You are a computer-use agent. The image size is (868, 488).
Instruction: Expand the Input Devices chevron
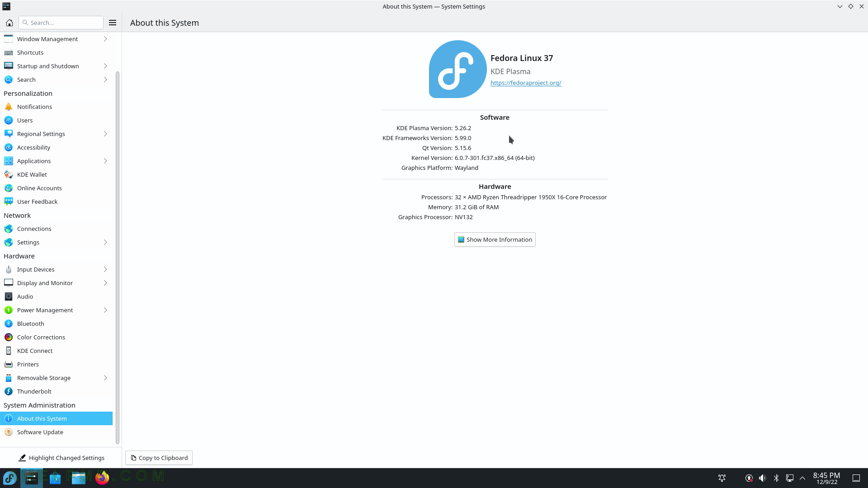(105, 269)
